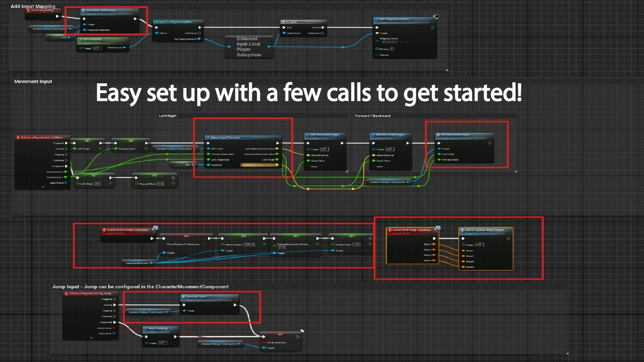
Task: Toggle the Climb Jump Input checkbox
Action: [x=297, y=342]
